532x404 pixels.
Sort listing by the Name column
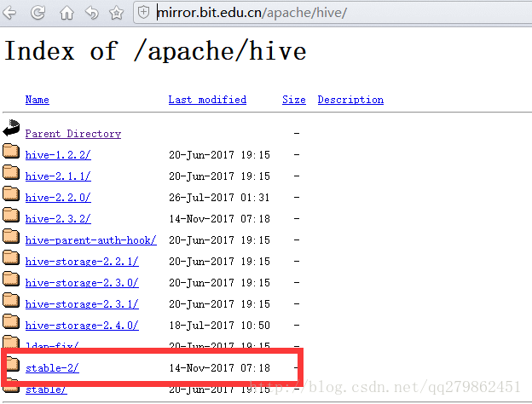click(x=38, y=100)
